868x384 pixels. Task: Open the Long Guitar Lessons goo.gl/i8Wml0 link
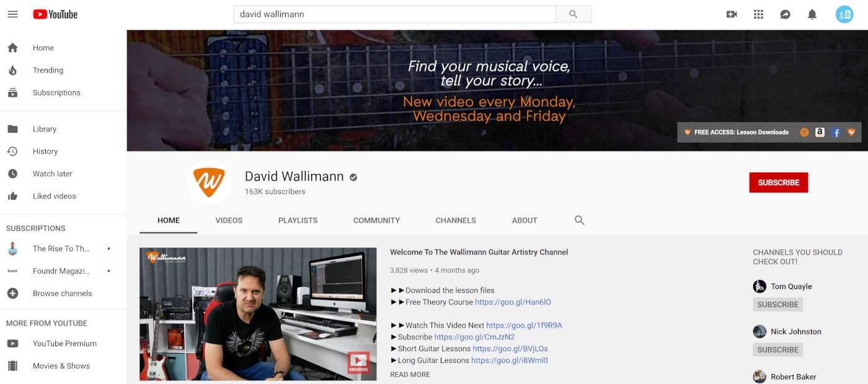click(x=510, y=360)
